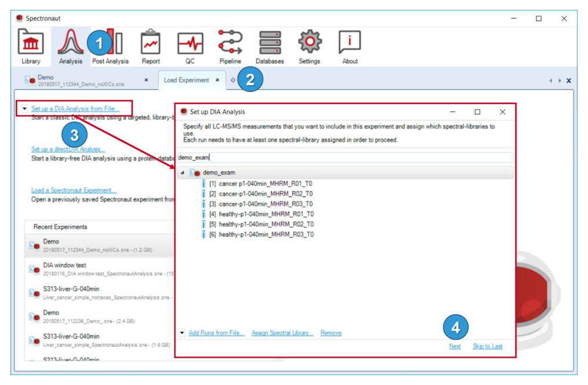Open DIA window test recent experiment
Viewport: 588px width, 385px height.
pos(100,269)
